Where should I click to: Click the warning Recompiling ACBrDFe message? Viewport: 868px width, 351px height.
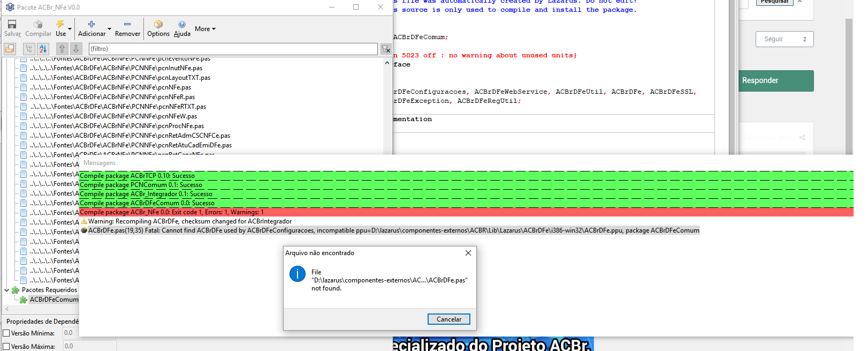pyautogui.click(x=190, y=221)
